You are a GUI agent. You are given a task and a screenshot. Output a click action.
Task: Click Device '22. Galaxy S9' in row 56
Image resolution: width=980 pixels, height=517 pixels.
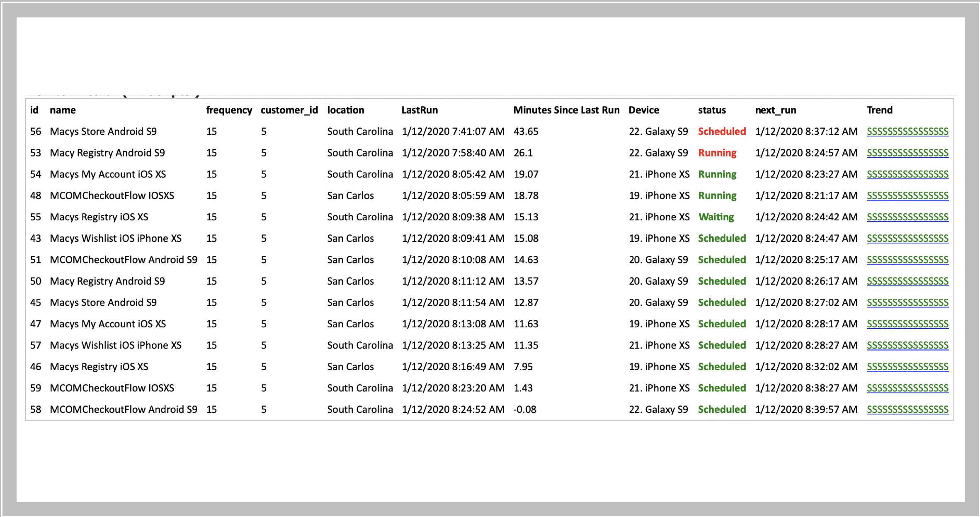(x=658, y=132)
